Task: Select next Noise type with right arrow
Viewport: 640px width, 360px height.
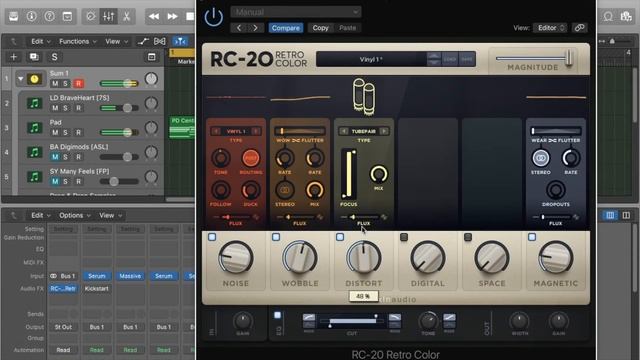Action: tap(256, 131)
